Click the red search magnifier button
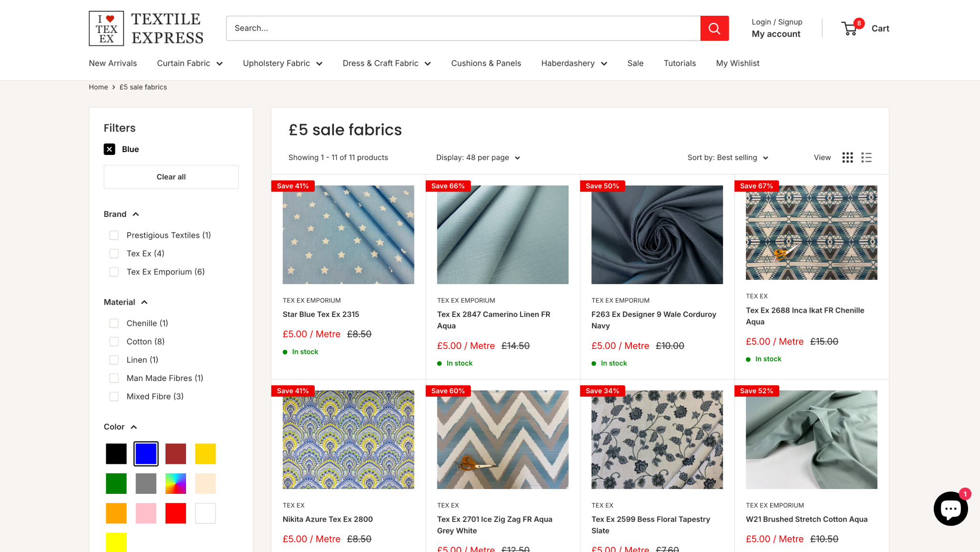The width and height of the screenshot is (980, 552). pos(714,28)
